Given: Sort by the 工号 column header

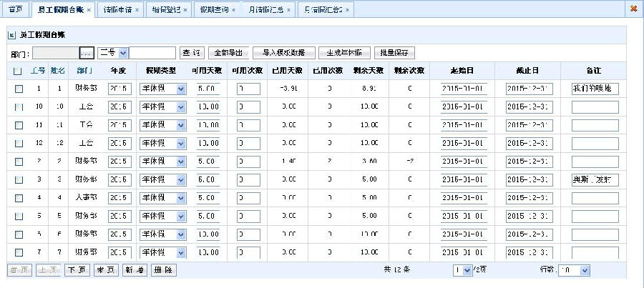Looking at the screenshot, I should [x=38, y=71].
